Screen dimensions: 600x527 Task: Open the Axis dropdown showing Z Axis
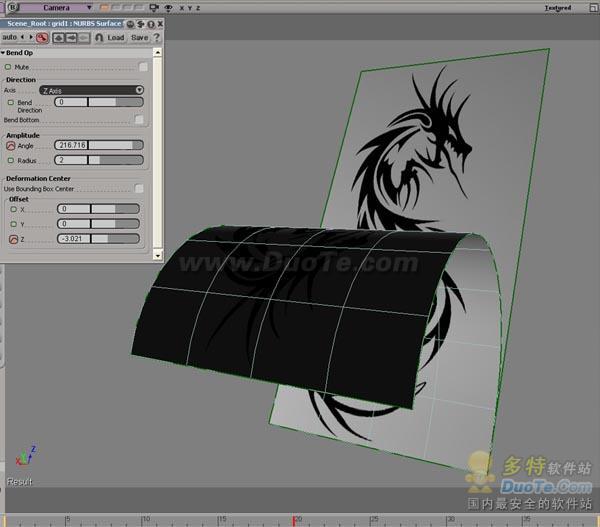[x=91, y=90]
